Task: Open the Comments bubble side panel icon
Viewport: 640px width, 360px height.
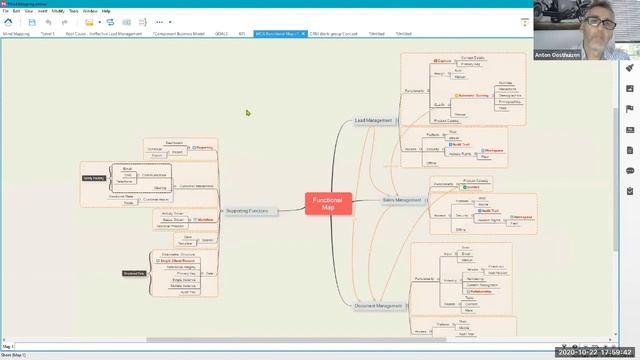Action: pyautogui.click(x=630, y=171)
